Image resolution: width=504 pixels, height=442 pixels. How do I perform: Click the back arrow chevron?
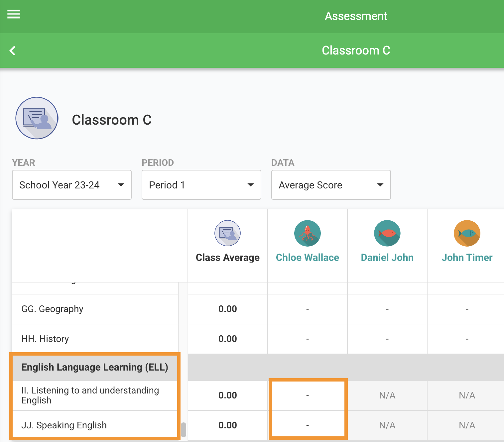13,51
